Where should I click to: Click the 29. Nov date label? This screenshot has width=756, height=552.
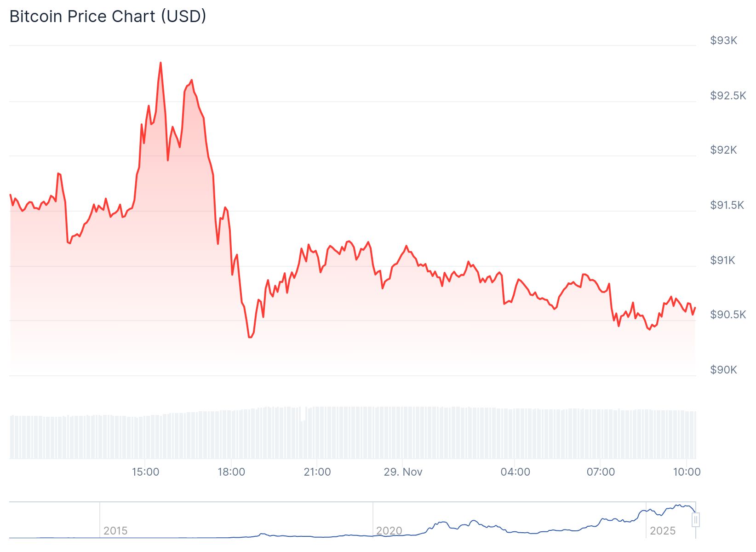[403, 472]
